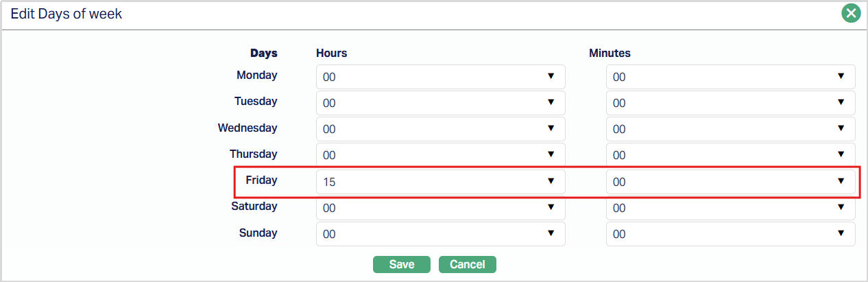Click the Save button

click(x=401, y=264)
